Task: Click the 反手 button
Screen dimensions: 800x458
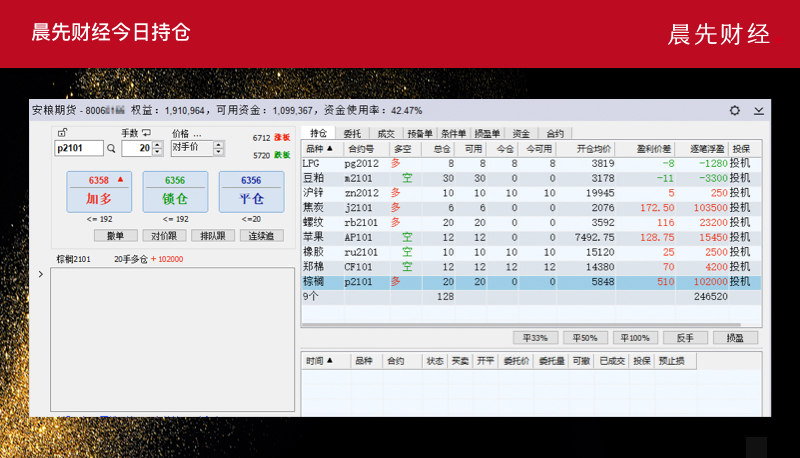Action: pyautogui.click(x=685, y=338)
